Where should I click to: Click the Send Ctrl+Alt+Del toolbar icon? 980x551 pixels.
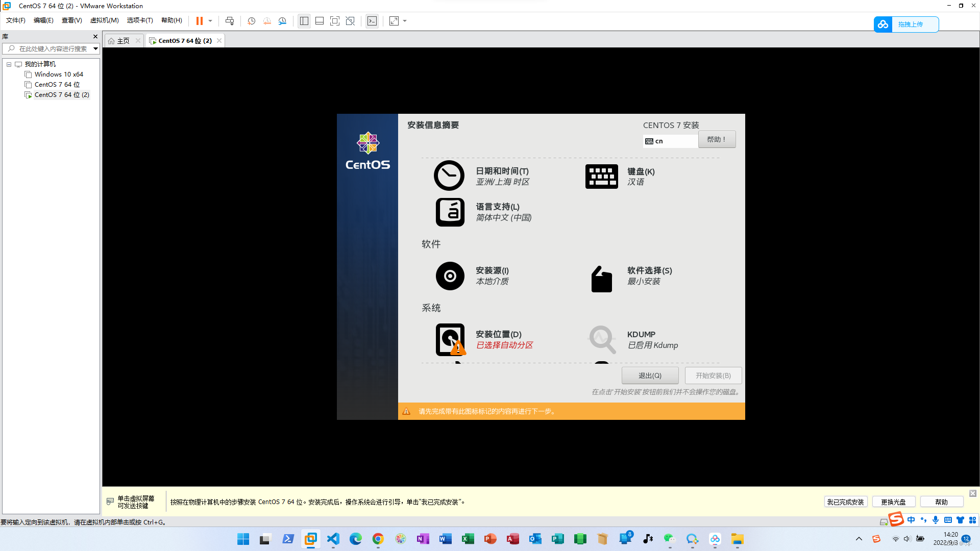[x=230, y=21]
